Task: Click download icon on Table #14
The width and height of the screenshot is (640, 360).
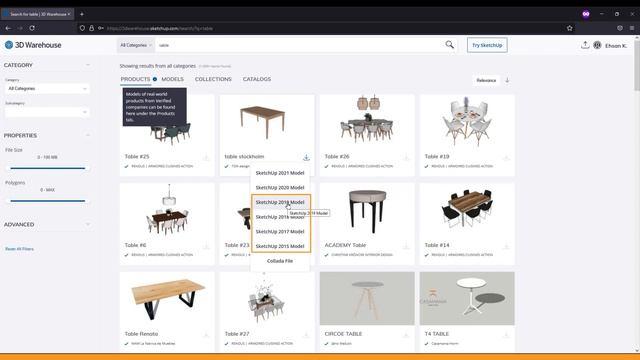Action: [x=506, y=246]
